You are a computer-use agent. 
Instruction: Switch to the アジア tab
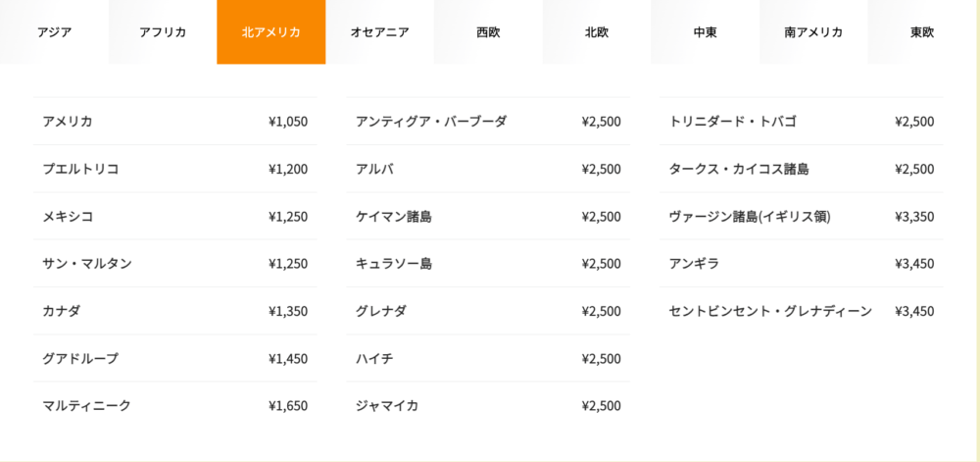pos(54,32)
